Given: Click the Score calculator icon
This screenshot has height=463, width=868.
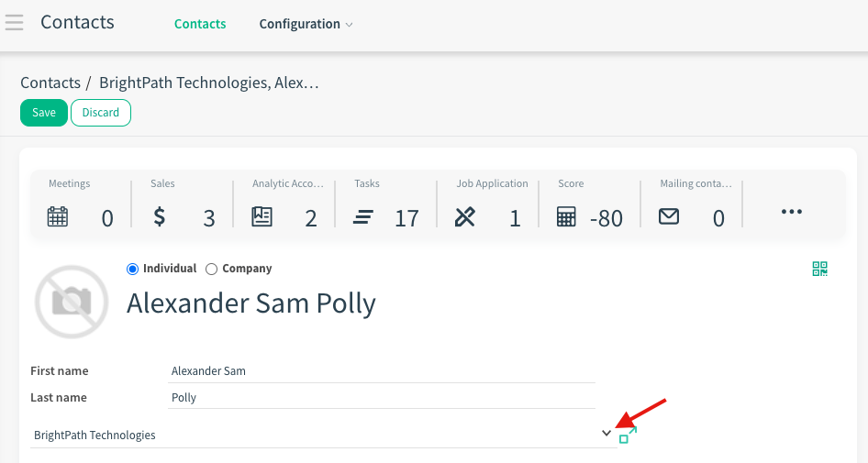Looking at the screenshot, I should 567,217.
